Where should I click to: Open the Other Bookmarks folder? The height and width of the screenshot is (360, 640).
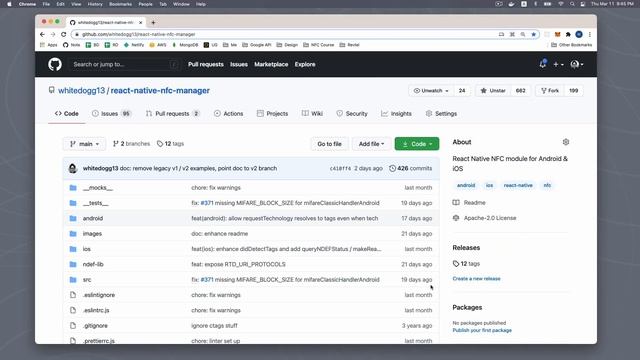click(571, 45)
